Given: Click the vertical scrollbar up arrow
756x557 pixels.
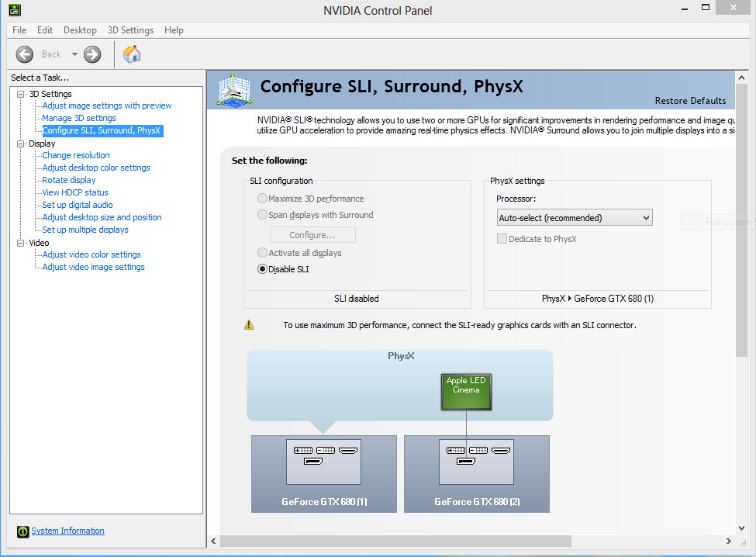Looking at the screenshot, I should tap(741, 77).
